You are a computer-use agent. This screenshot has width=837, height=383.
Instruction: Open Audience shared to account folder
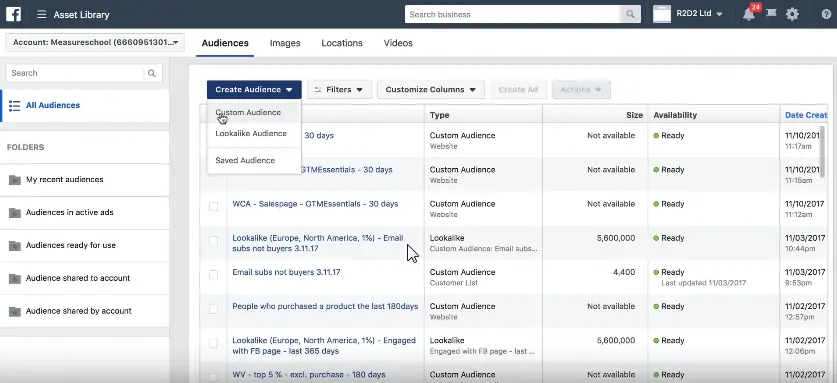pyautogui.click(x=85, y=278)
